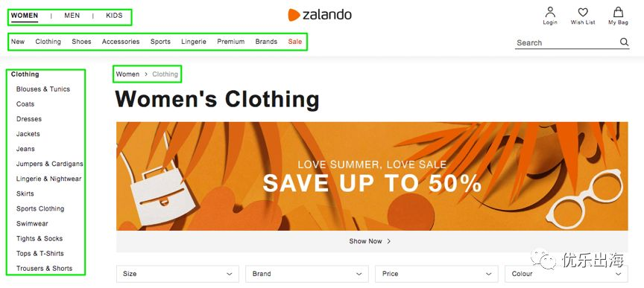Switch to the KIDS section
This screenshot has width=644, height=288.
(x=114, y=16)
